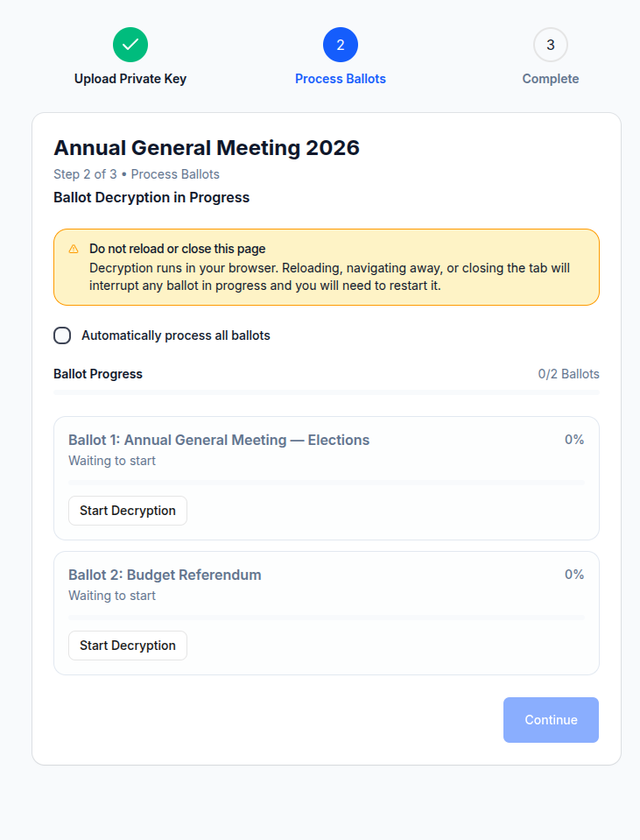This screenshot has width=640, height=840.
Task: Select the Upload Private Key step label
Action: point(130,79)
